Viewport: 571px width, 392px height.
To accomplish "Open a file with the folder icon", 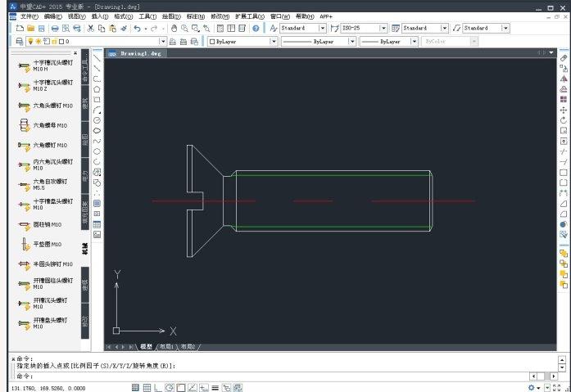I will tap(30, 28).
